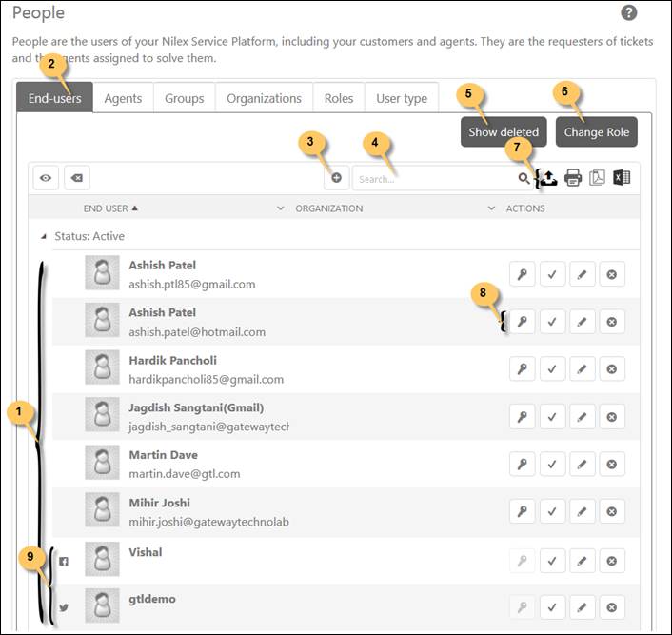This screenshot has height=635, width=672.
Task: Delete Martin Dave using the X icon
Action: click(x=611, y=464)
